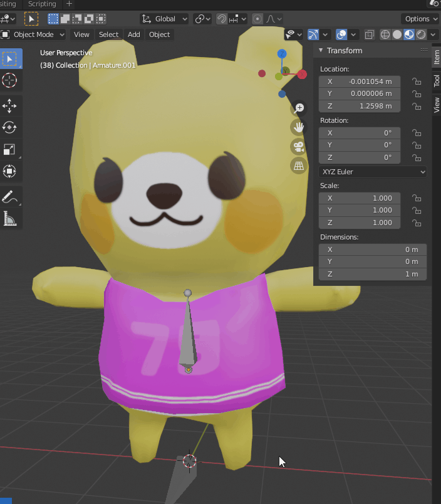Open the Item sidebar tab
441x504 pixels.
(437, 57)
